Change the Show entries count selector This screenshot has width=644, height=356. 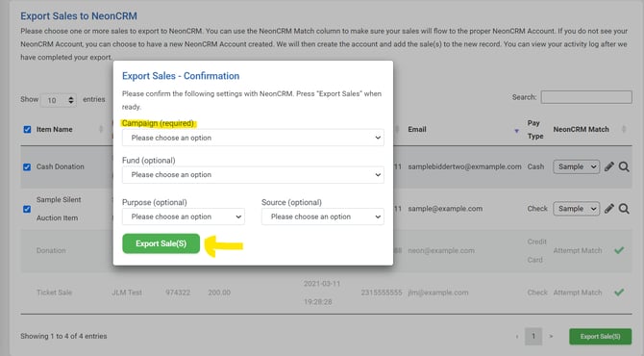[59, 100]
